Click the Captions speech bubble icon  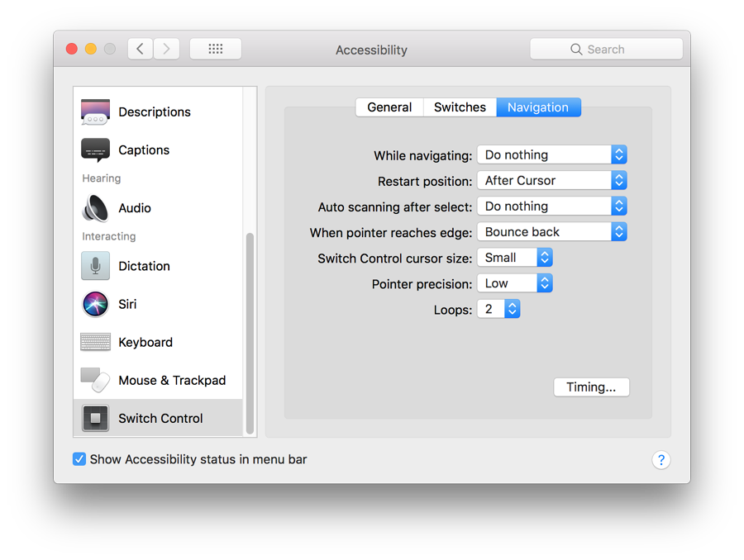(95, 149)
